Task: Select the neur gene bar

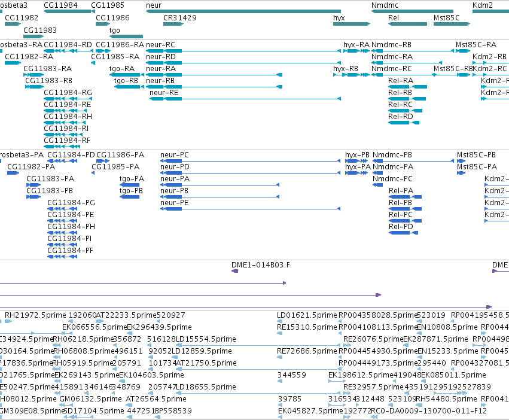Action: pyautogui.click(x=243, y=11)
